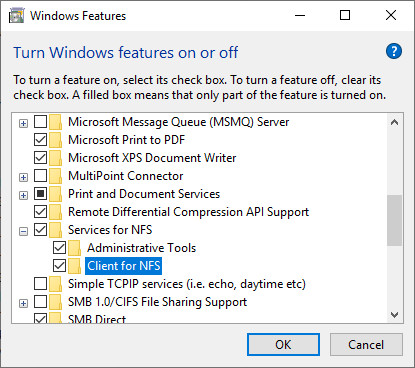The width and height of the screenshot is (415, 368).
Task: Collapse the Services for NFS node
Action: (23, 232)
